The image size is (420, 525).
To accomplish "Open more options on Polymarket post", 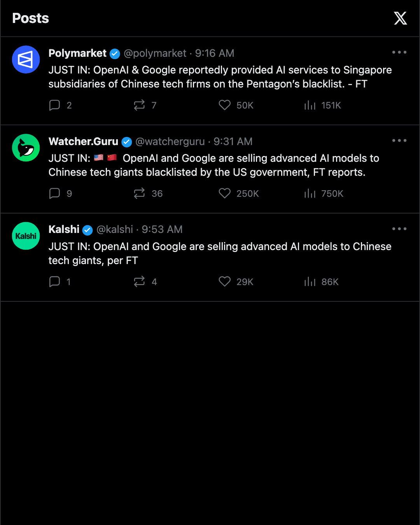I will pos(399,52).
